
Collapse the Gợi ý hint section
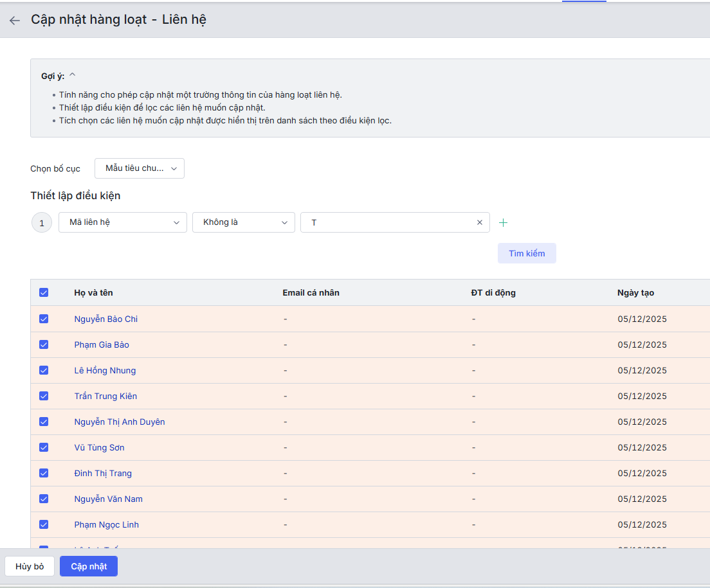(73, 75)
